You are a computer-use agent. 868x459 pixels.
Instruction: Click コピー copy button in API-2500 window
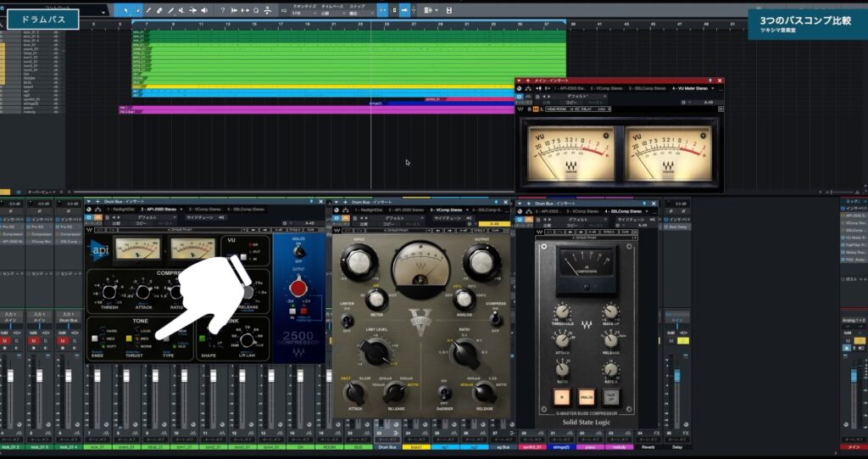tap(142, 223)
